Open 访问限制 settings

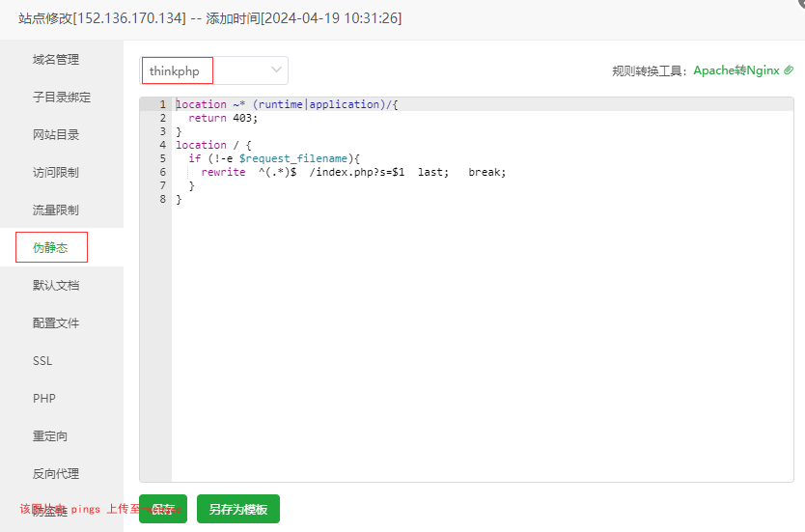pyautogui.click(x=56, y=173)
